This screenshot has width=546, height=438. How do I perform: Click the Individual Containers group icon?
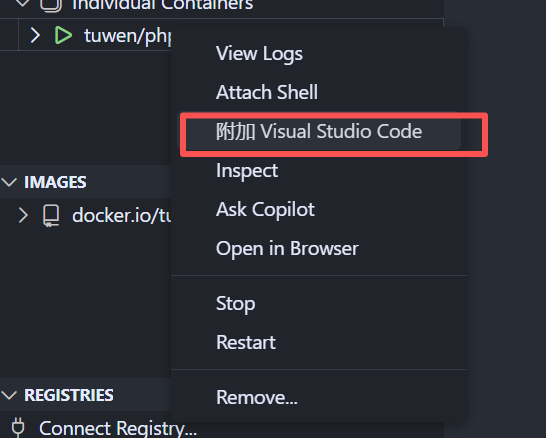tap(51, 5)
